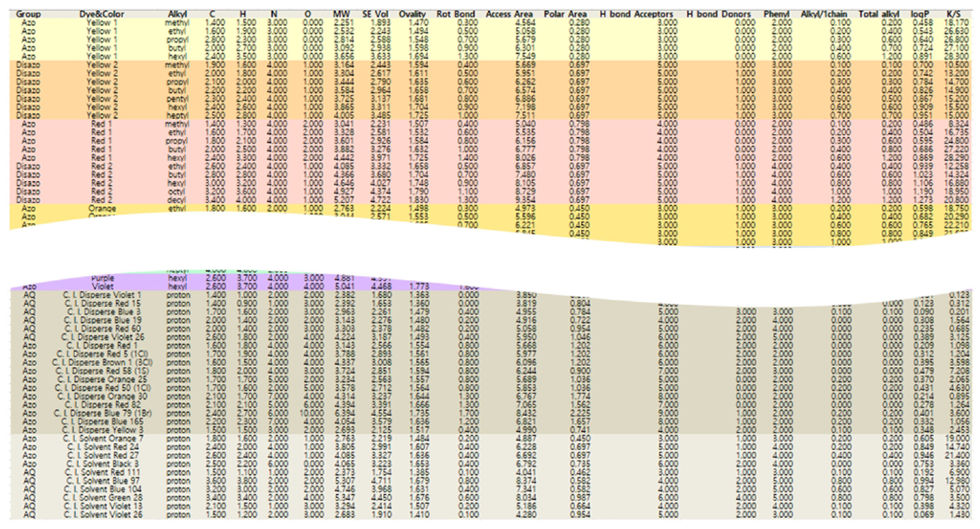Select the K/S column header

click(954, 14)
